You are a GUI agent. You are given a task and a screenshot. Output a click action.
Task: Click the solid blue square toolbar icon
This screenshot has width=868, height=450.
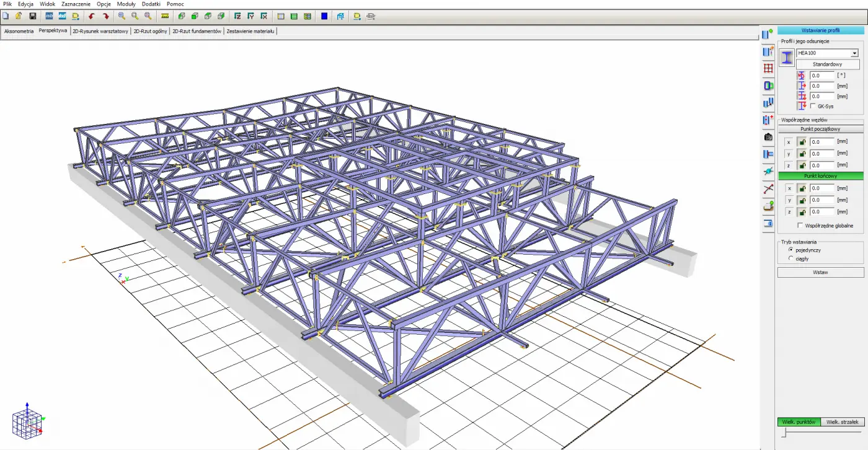click(x=324, y=16)
